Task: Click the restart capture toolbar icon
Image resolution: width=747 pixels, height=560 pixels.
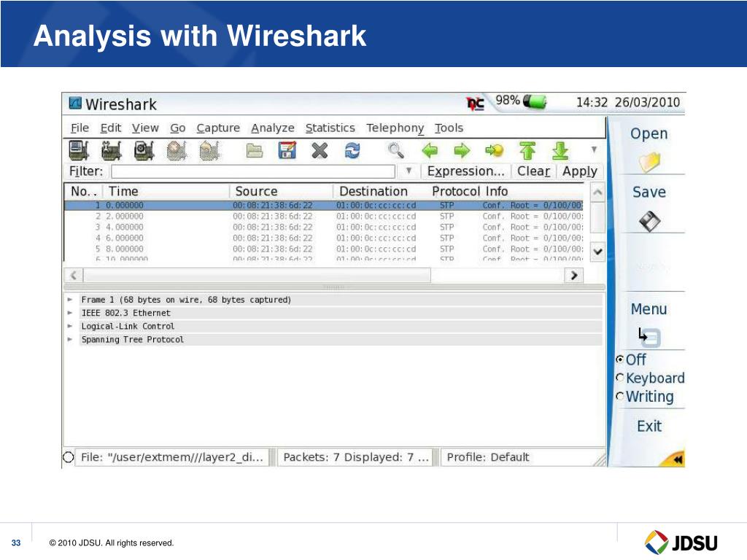Action: click(x=209, y=150)
